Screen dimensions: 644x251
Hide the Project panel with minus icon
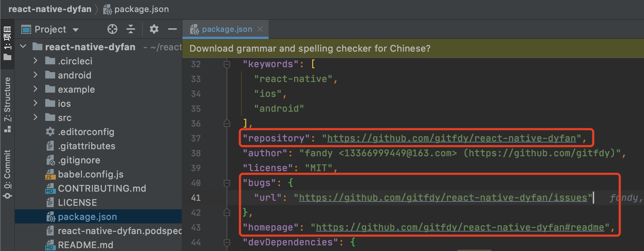172,29
